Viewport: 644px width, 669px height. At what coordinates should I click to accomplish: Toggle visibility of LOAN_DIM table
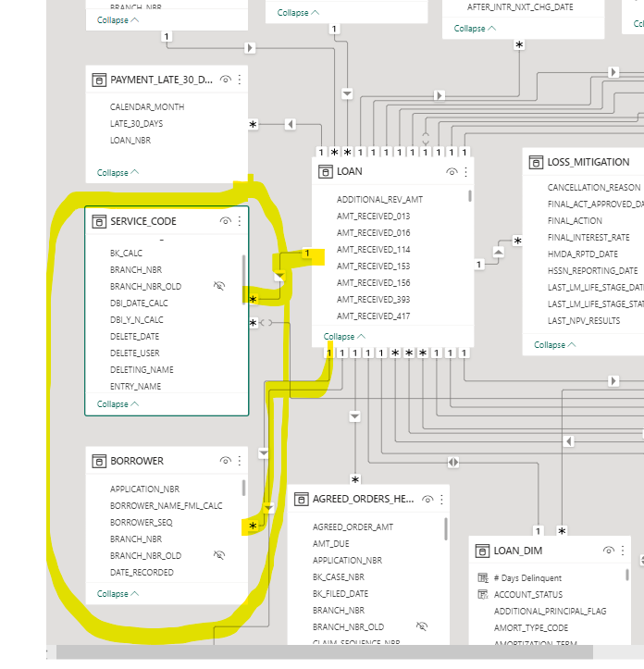[609, 551]
